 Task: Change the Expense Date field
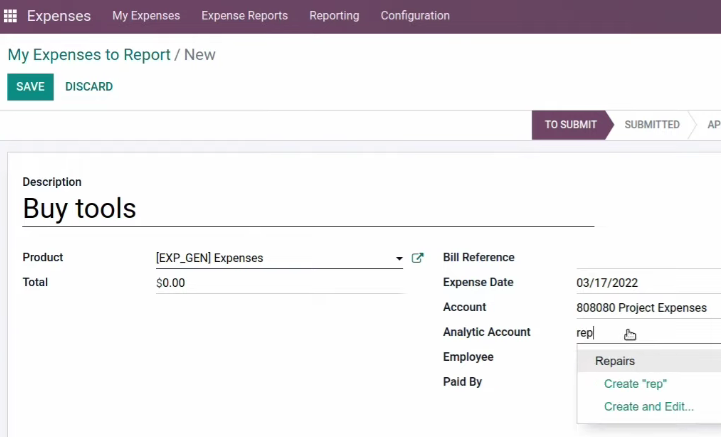coord(648,283)
